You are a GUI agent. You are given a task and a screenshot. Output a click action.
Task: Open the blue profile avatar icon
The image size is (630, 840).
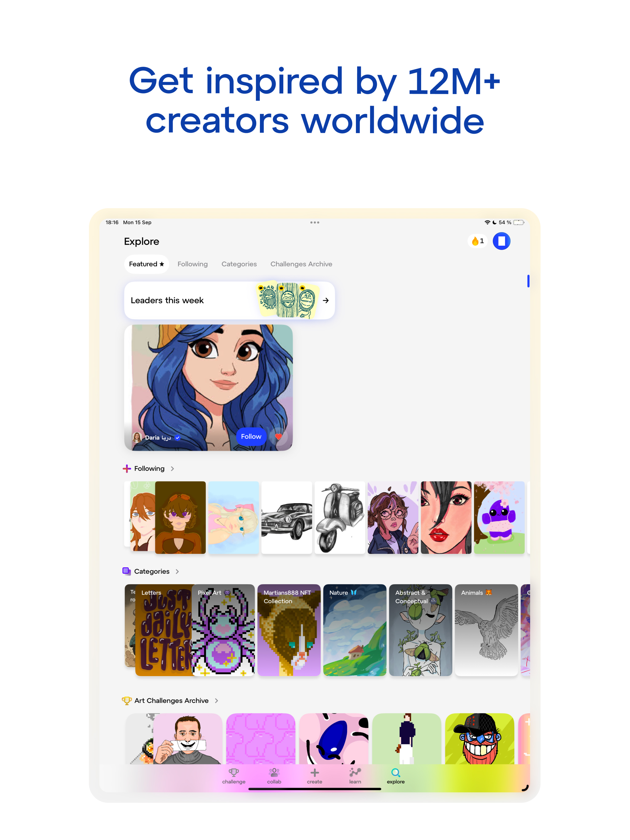pyautogui.click(x=501, y=241)
